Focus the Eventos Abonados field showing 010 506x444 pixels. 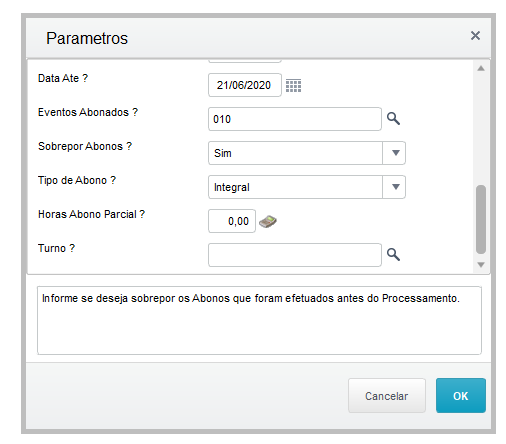pyautogui.click(x=295, y=119)
